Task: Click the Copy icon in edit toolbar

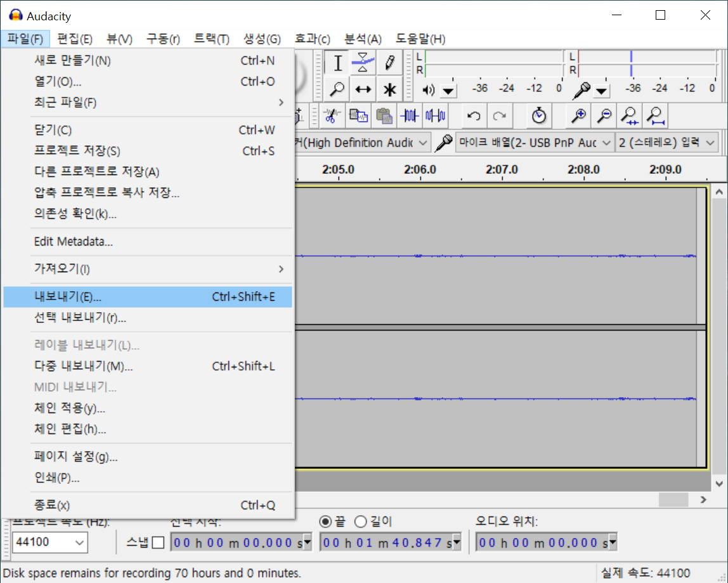Action: pos(358,115)
